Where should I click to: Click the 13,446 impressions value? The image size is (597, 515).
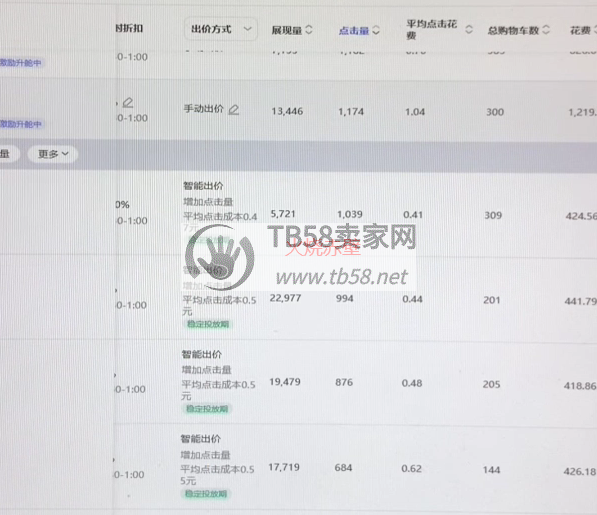(x=287, y=112)
